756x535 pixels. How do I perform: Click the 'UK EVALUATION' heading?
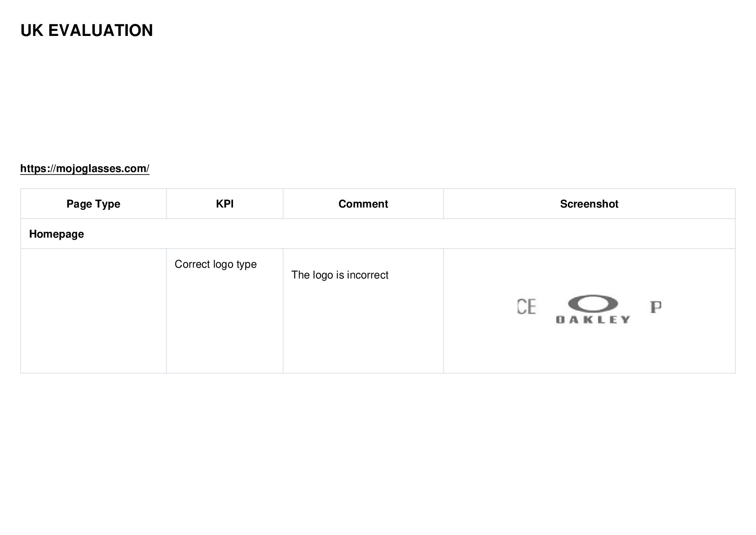[87, 31]
